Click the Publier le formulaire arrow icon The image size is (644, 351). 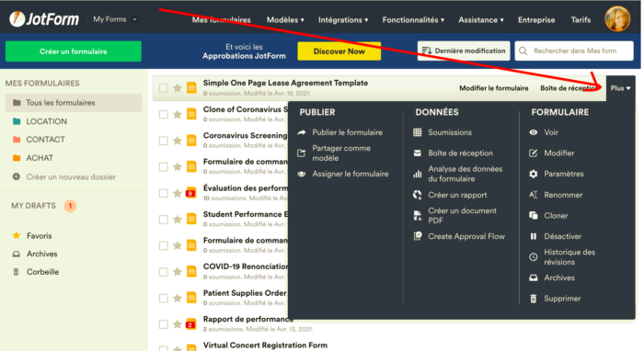(302, 132)
